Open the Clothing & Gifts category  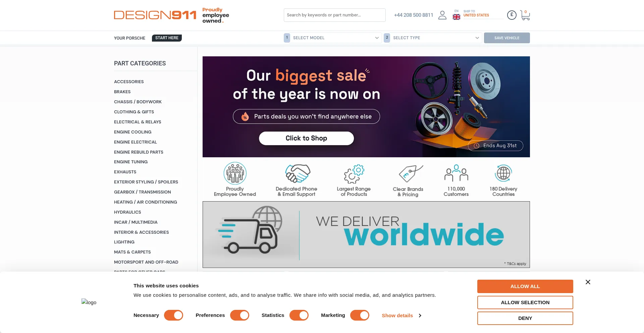134,112
